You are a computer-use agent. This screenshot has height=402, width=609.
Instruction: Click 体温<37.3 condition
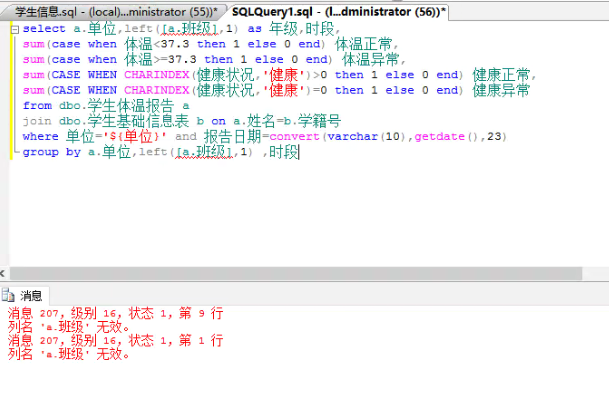click(x=157, y=44)
